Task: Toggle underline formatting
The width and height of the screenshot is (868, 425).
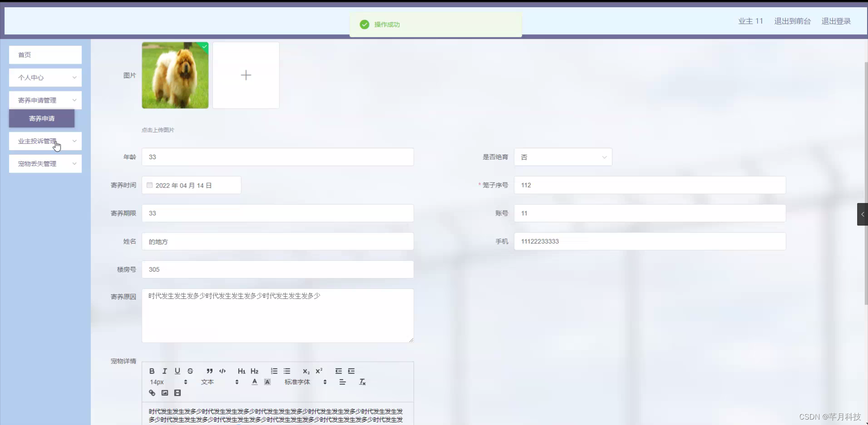Action: point(177,371)
